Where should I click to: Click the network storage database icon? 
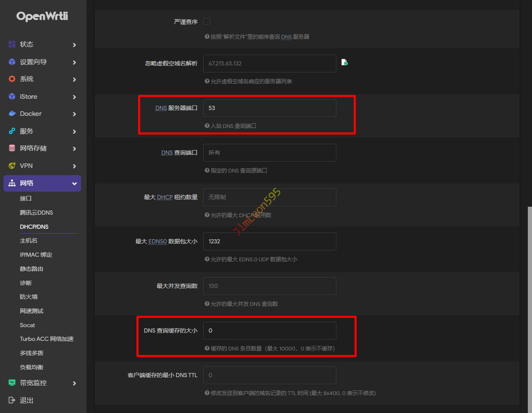(12, 148)
